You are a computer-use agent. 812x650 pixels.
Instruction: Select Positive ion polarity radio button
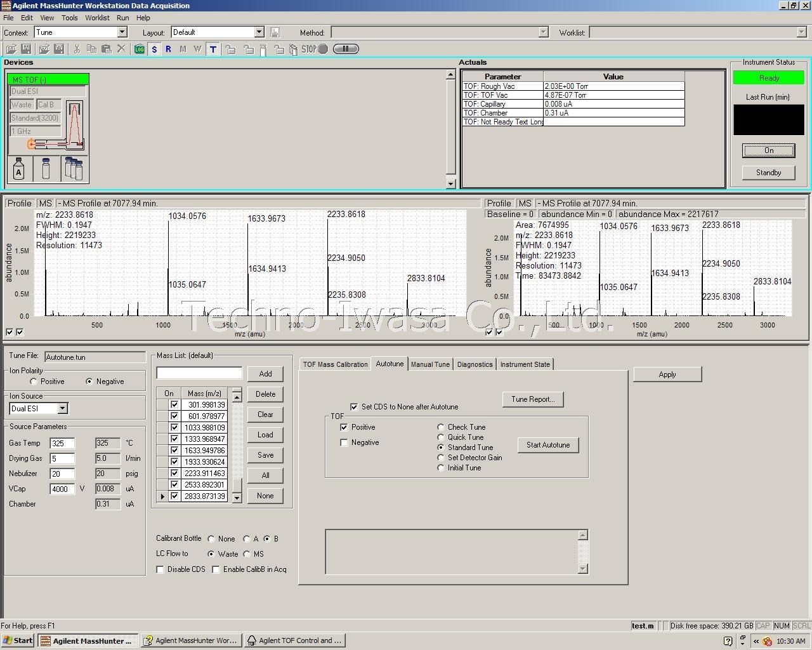(34, 381)
